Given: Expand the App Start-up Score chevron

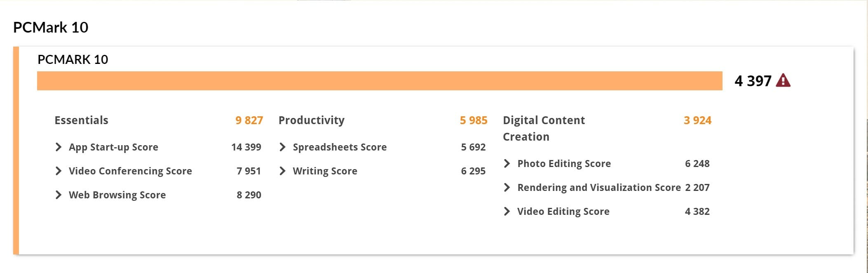Looking at the screenshot, I should click(59, 147).
